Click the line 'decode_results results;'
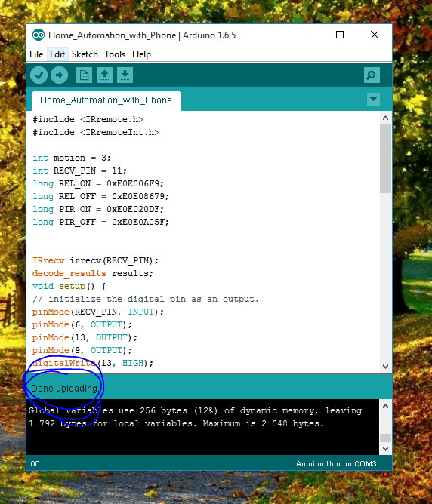The height and width of the screenshot is (504, 432). 93,274
